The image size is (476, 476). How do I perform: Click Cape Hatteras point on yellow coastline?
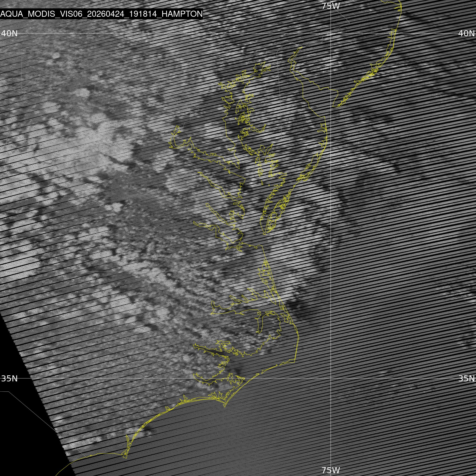click(295, 361)
